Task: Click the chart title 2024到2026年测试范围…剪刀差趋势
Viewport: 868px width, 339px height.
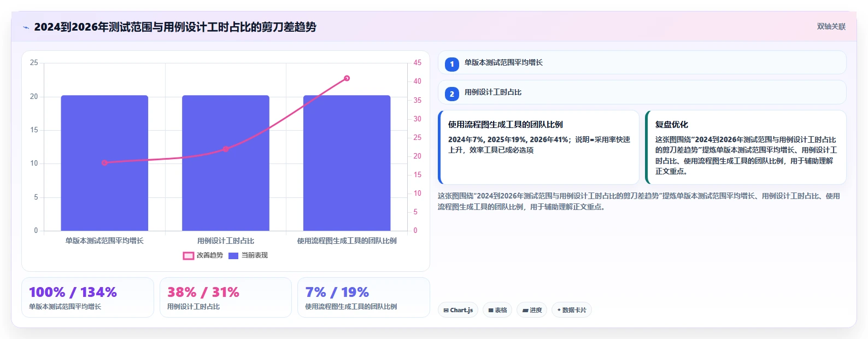Action: pyautogui.click(x=175, y=27)
